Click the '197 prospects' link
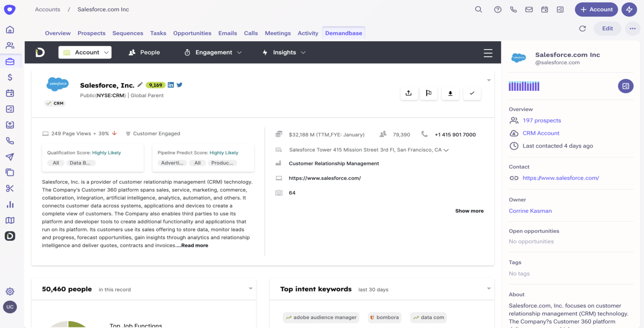Viewport: 644px width, 328px height. click(542, 120)
